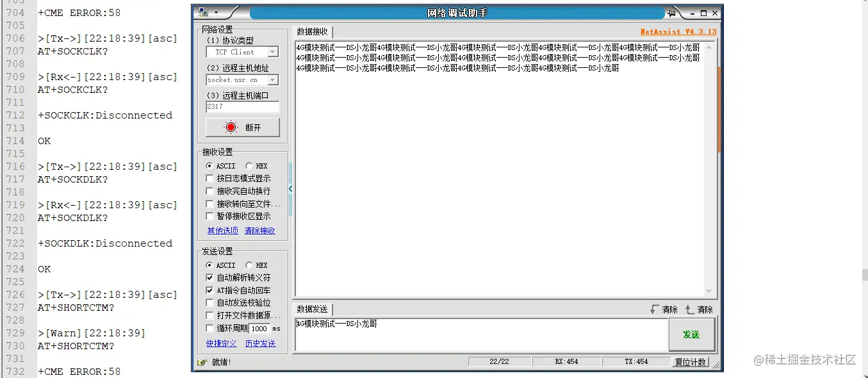Switch to 数据接收 tab

tap(312, 31)
